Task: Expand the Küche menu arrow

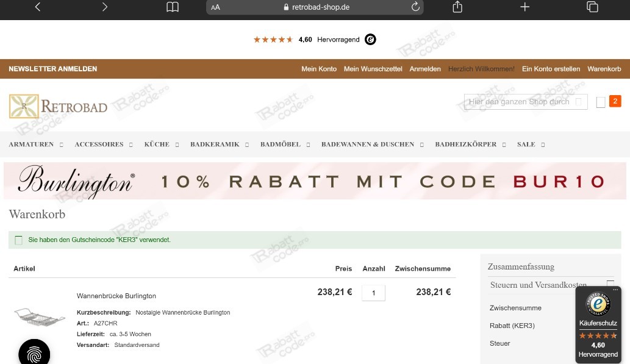Action: 177,145
